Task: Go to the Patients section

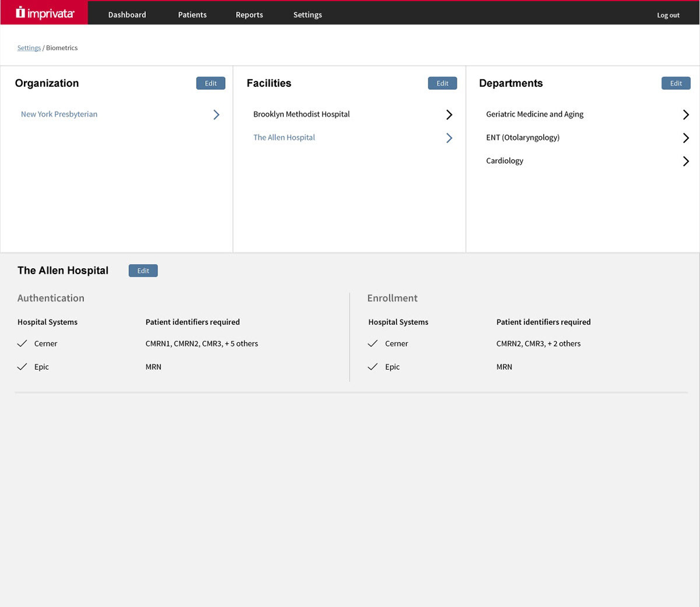Action: click(x=192, y=15)
